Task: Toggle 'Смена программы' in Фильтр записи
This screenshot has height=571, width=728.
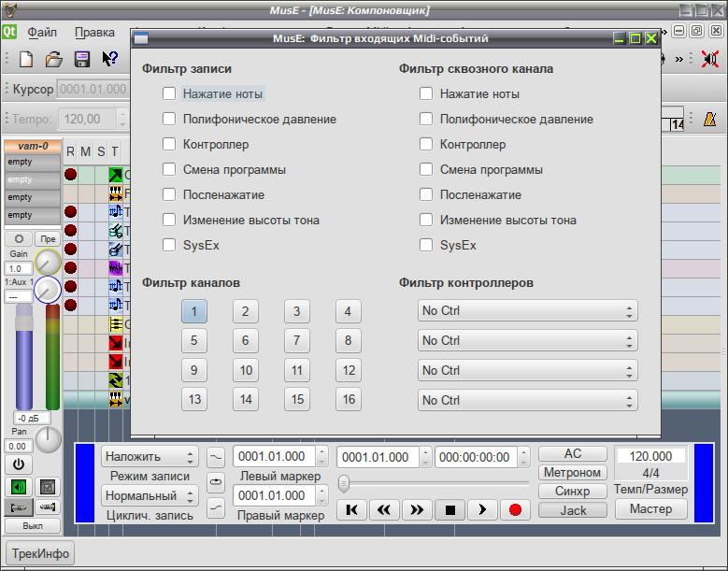Action: (x=169, y=169)
